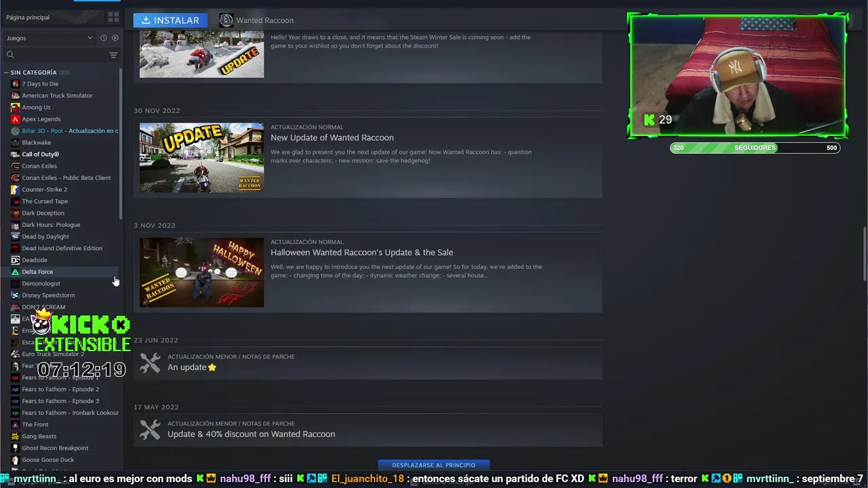
Task: Click the Counter-Strike 2 icon
Action: (16, 190)
